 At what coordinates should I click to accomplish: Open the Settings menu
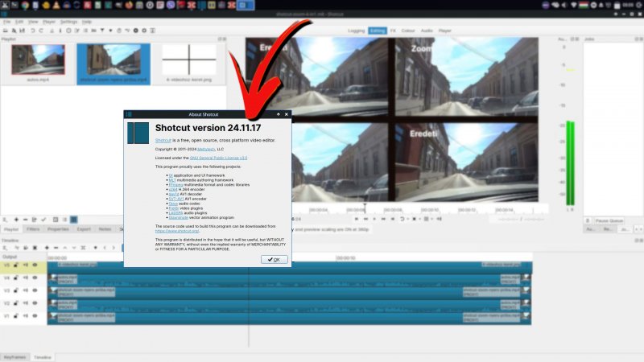click(68, 22)
